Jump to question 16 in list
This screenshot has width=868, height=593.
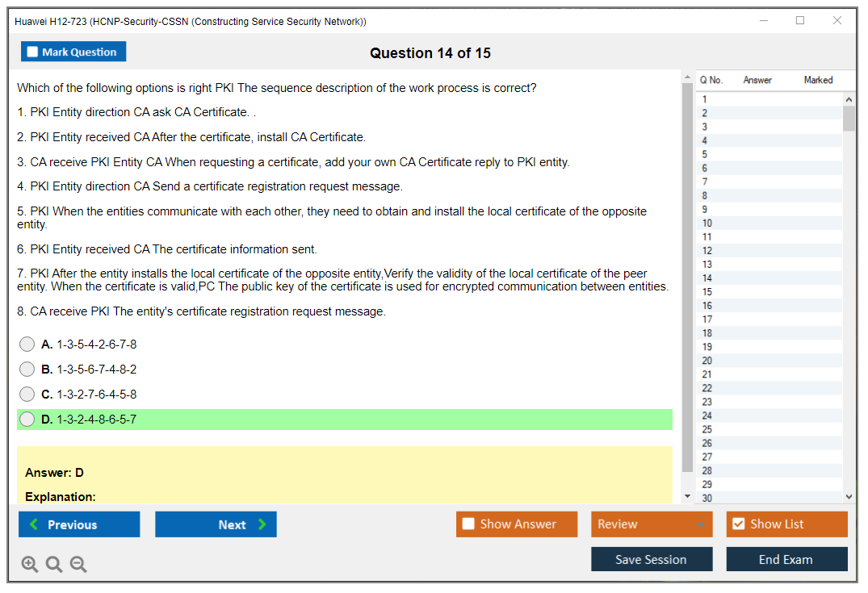tap(707, 306)
